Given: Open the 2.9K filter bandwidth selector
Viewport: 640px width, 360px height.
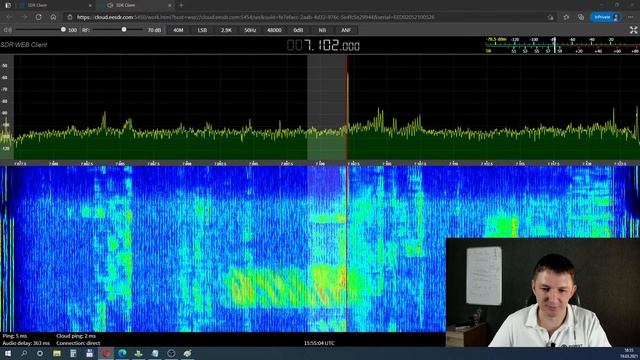Looking at the screenshot, I should tap(227, 30).
